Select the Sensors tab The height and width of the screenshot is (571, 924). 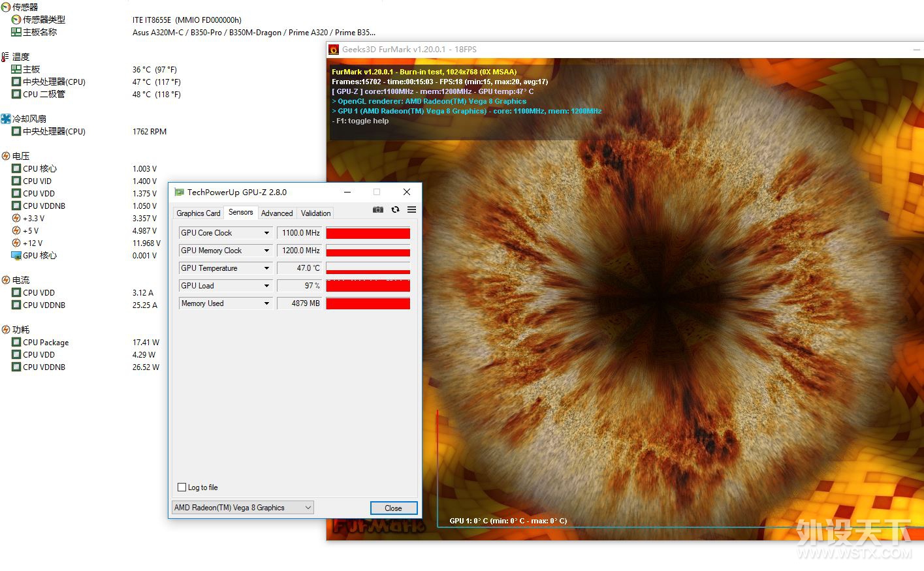point(240,212)
